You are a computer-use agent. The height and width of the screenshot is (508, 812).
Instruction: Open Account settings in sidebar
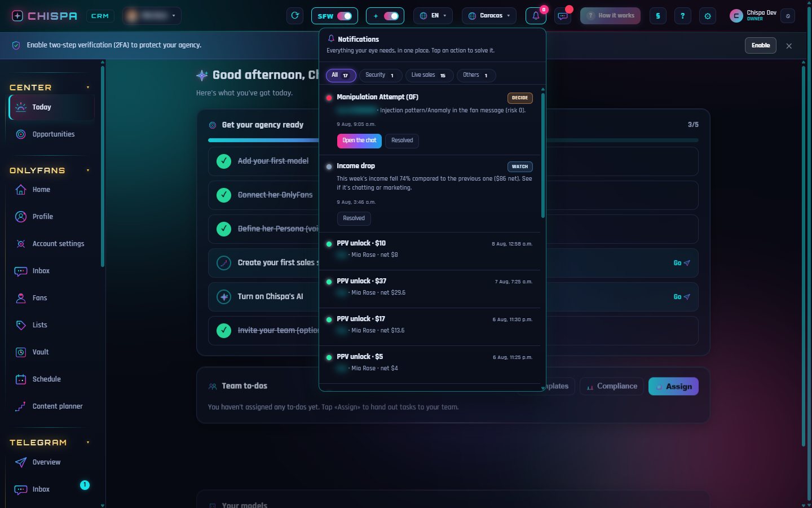[x=52, y=244]
